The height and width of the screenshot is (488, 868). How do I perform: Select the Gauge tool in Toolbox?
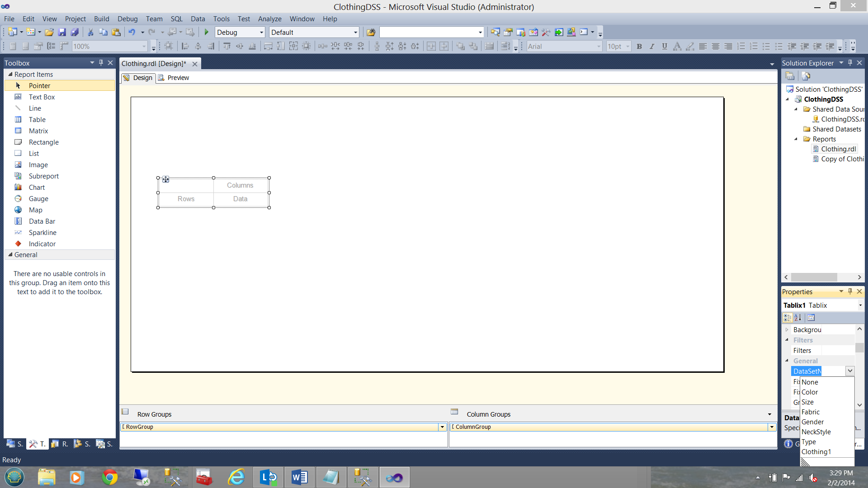38,199
